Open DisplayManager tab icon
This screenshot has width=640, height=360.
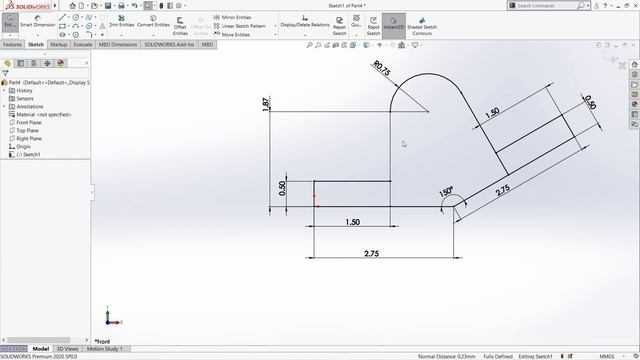tap(61, 63)
